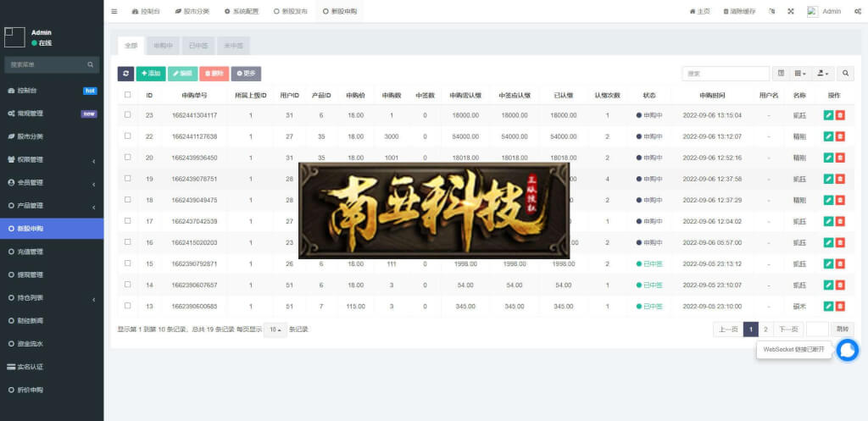Open 资金流水 in the sidebar

[x=52, y=344]
